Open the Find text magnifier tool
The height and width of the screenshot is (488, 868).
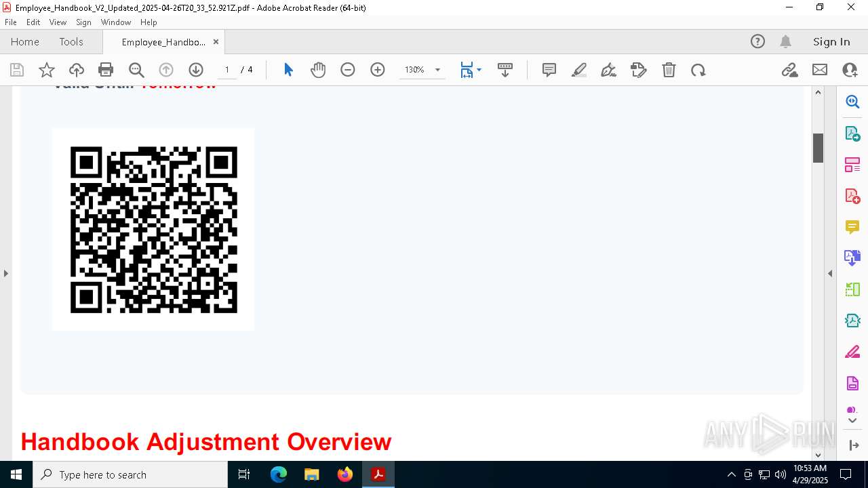(x=136, y=70)
